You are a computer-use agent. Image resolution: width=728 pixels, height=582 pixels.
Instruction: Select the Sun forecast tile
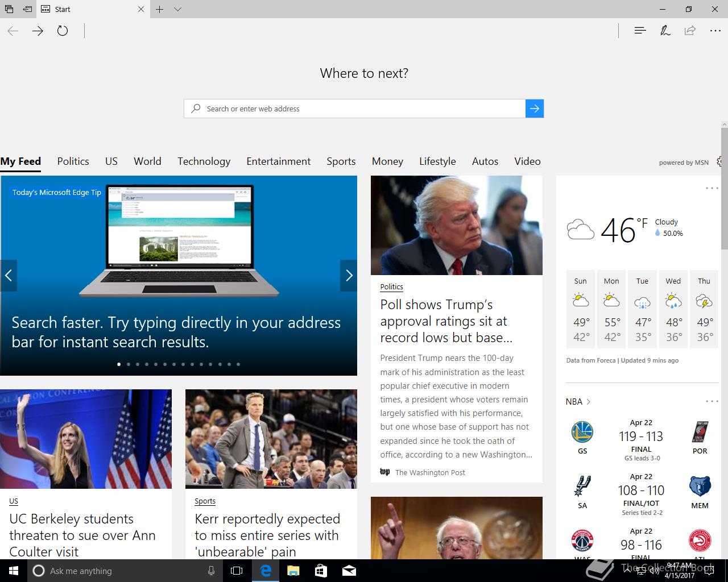coord(581,309)
